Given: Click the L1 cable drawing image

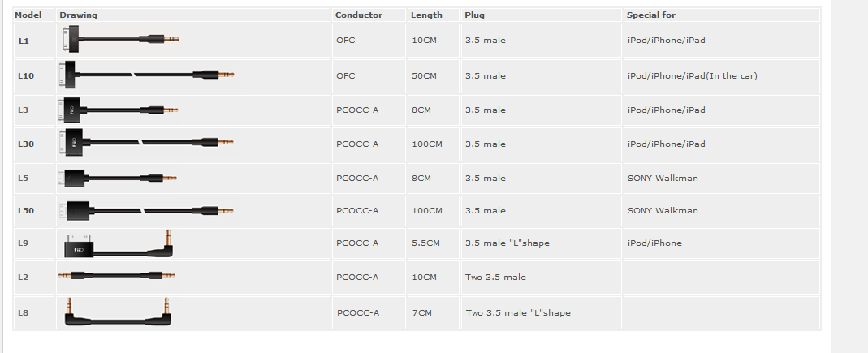Looking at the screenshot, I should (x=119, y=39).
